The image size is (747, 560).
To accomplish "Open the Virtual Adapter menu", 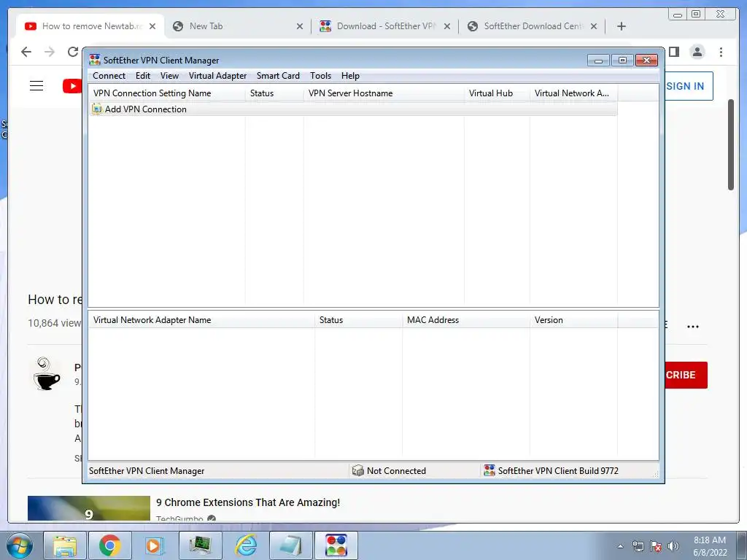I will [217, 76].
